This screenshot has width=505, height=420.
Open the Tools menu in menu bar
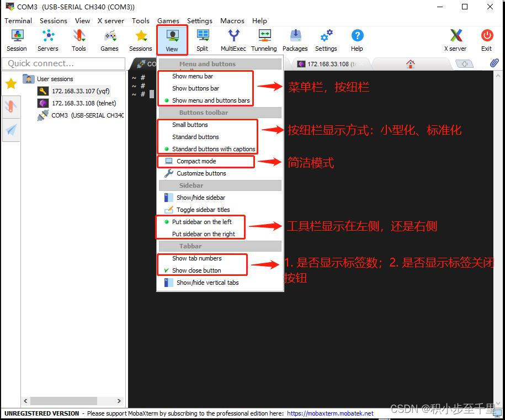[141, 20]
